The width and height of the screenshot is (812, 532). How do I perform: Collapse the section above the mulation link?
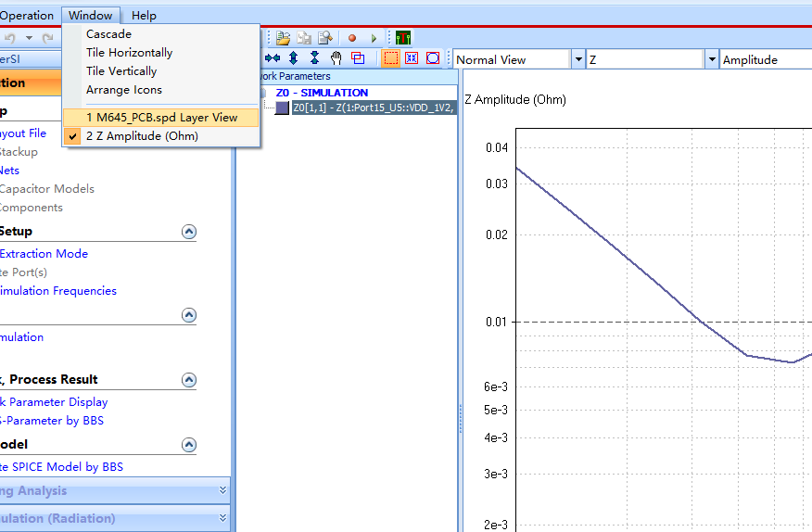(189, 315)
